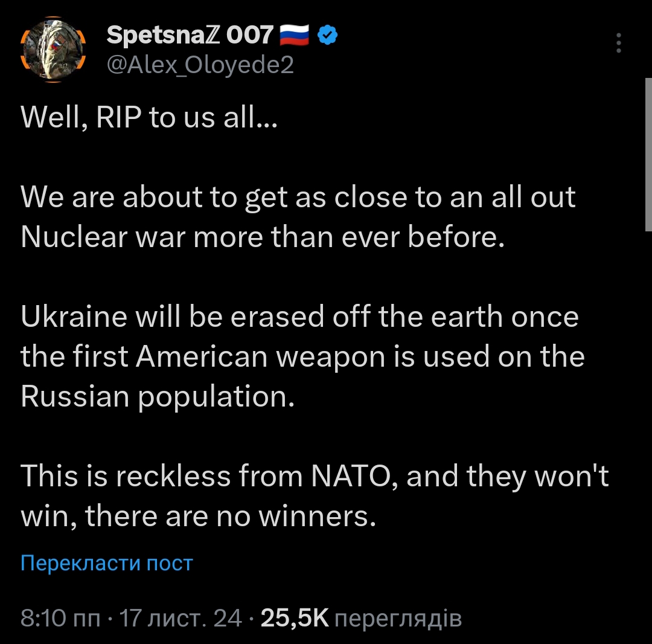Open the 25,5K переглядів views count

(x=361, y=618)
